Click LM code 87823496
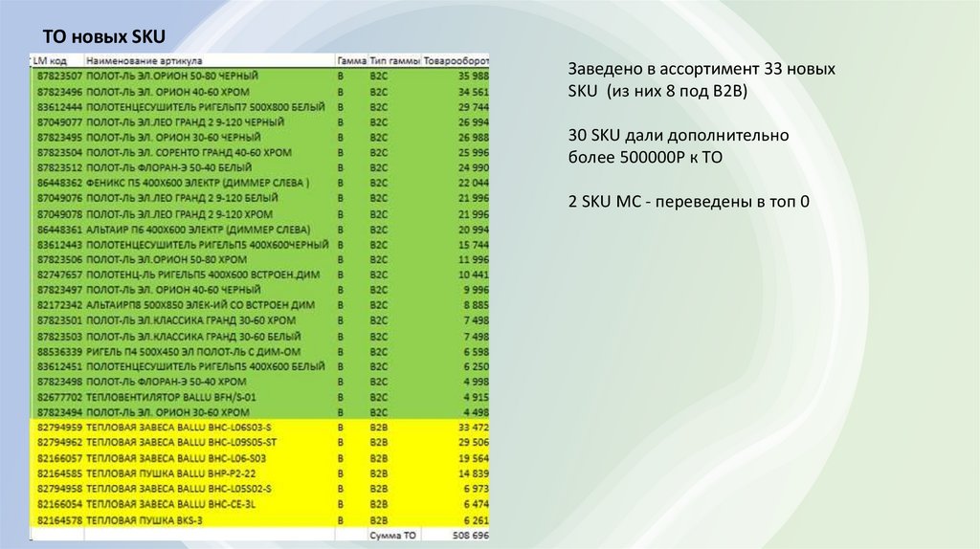Screen dimensions: 980x549 click(x=59, y=92)
